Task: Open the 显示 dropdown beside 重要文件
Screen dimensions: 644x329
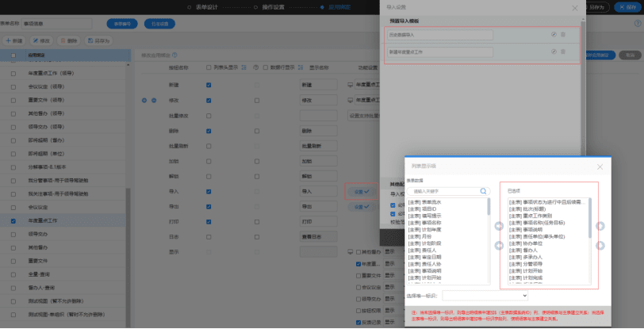Action: click(393, 276)
